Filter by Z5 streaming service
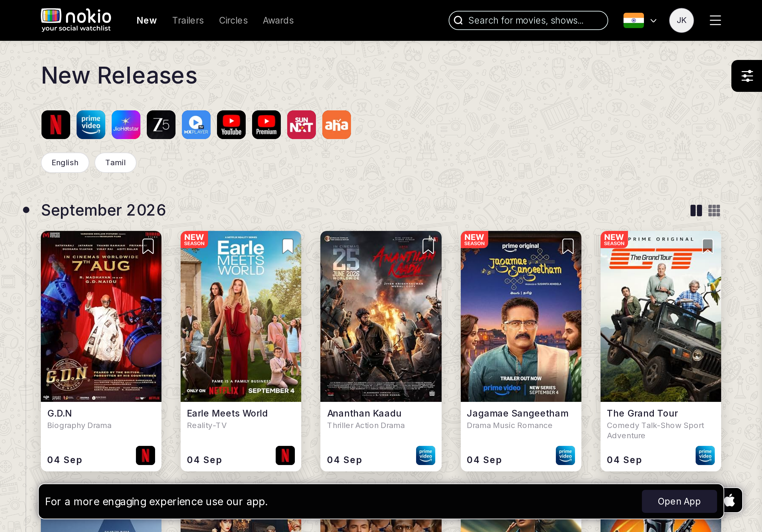The image size is (762, 532). click(x=161, y=125)
